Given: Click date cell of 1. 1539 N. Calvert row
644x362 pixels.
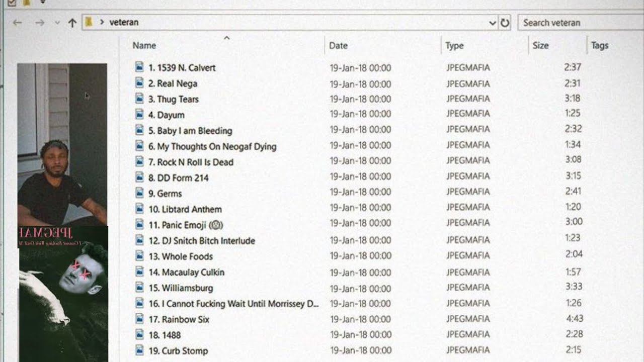Looking at the screenshot, I should 360,68.
